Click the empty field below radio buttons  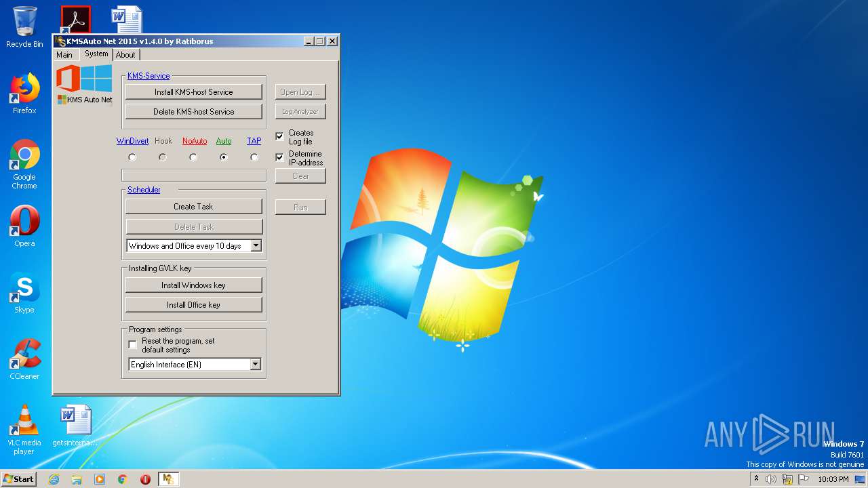(x=194, y=176)
